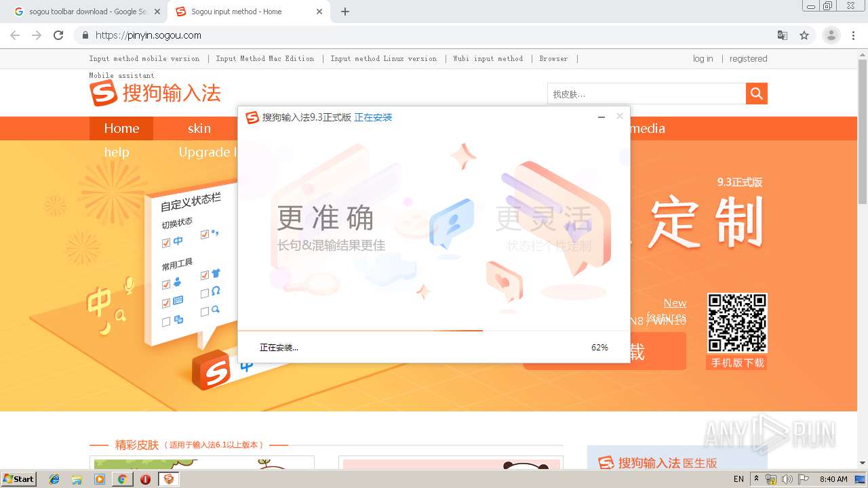Go back in Chrome
This screenshot has height=488, width=868.
15,35
